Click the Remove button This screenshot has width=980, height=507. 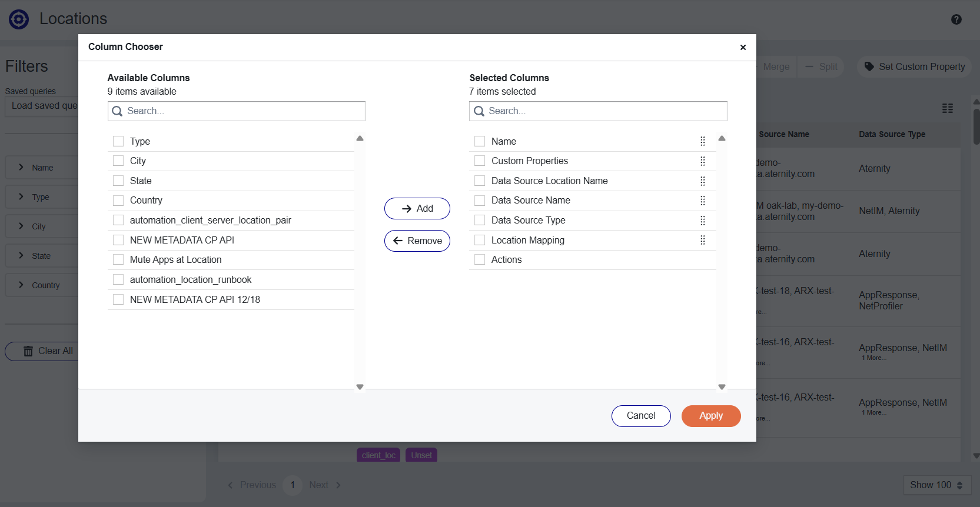(417, 241)
